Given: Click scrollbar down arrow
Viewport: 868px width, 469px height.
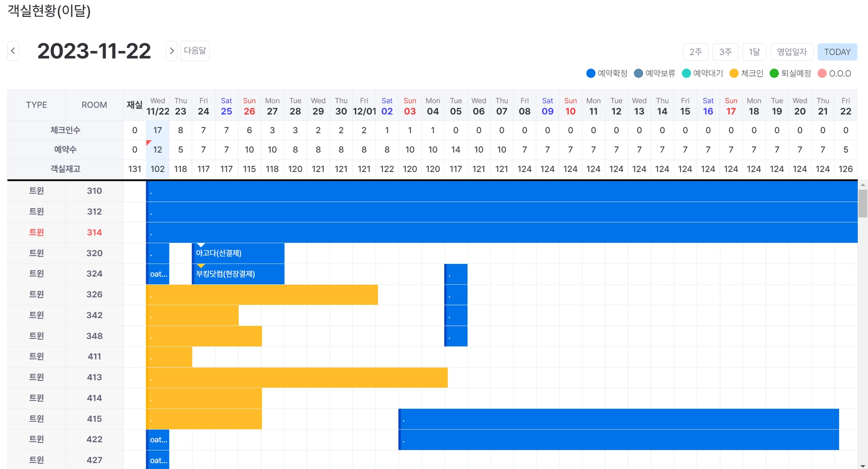Looking at the screenshot, I should point(862,466).
